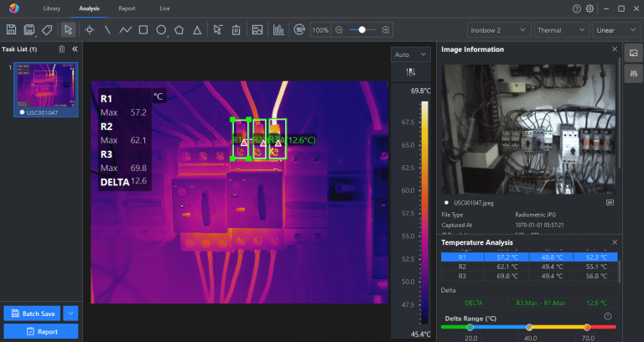The width and height of the screenshot is (644, 342).
Task: Select the spot measurement tool
Action: pos(89,29)
